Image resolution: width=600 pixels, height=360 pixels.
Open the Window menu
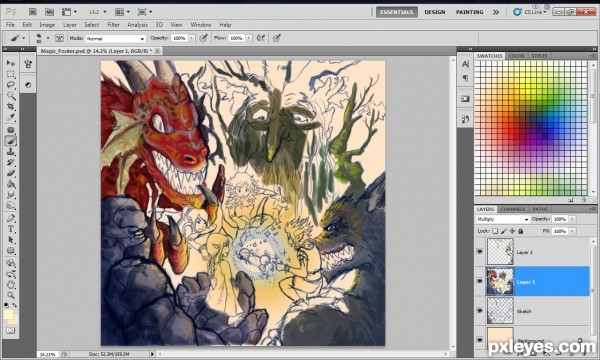pyautogui.click(x=201, y=25)
